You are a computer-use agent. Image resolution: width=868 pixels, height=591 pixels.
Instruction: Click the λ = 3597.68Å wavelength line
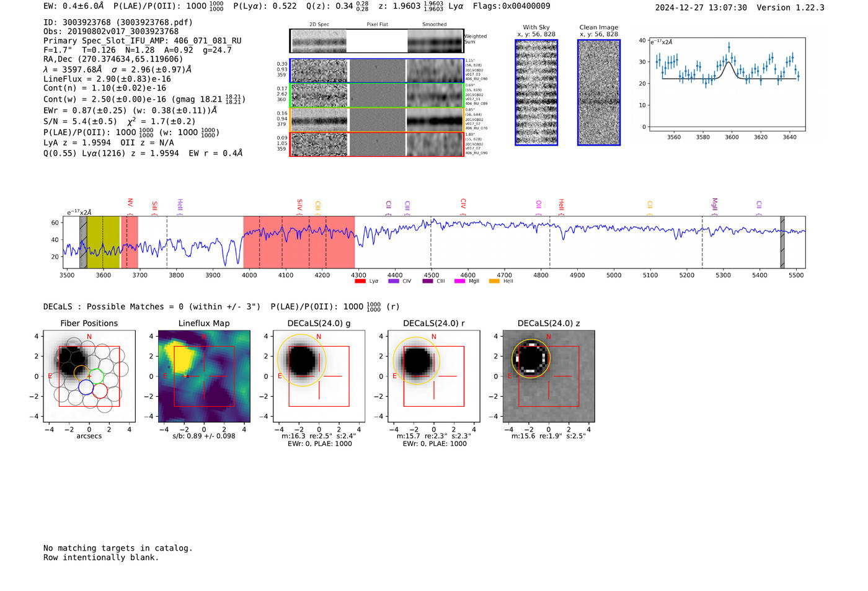pyautogui.click(x=118, y=69)
